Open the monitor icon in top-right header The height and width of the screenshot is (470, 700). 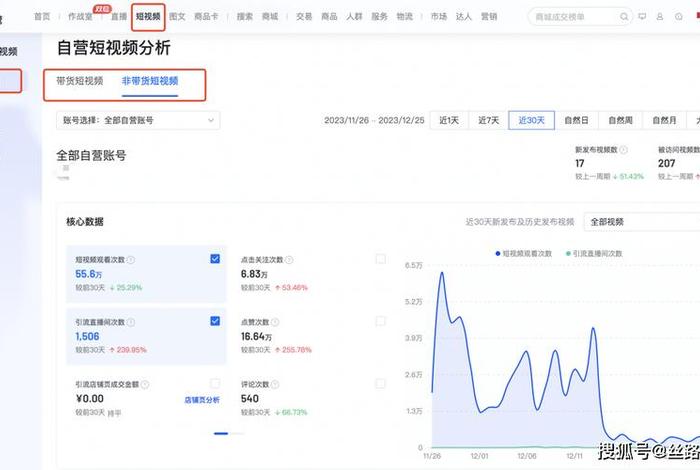click(x=643, y=17)
